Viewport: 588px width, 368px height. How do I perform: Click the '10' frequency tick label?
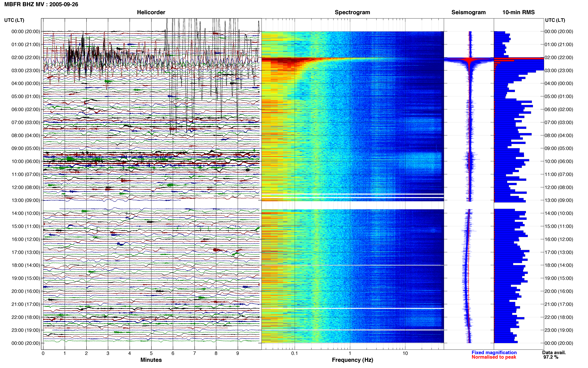(x=405, y=353)
